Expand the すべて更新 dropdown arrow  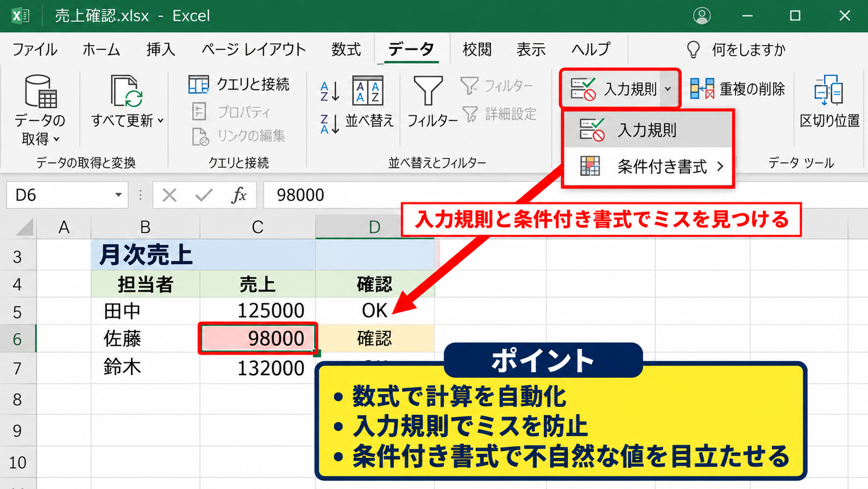pyautogui.click(x=160, y=121)
